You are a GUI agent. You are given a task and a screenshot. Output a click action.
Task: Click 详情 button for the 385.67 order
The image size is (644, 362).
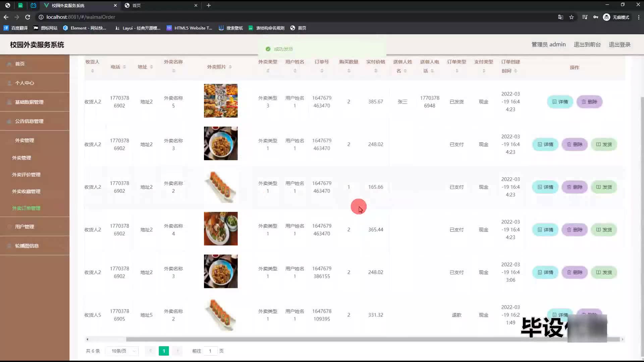click(x=560, y=102)
